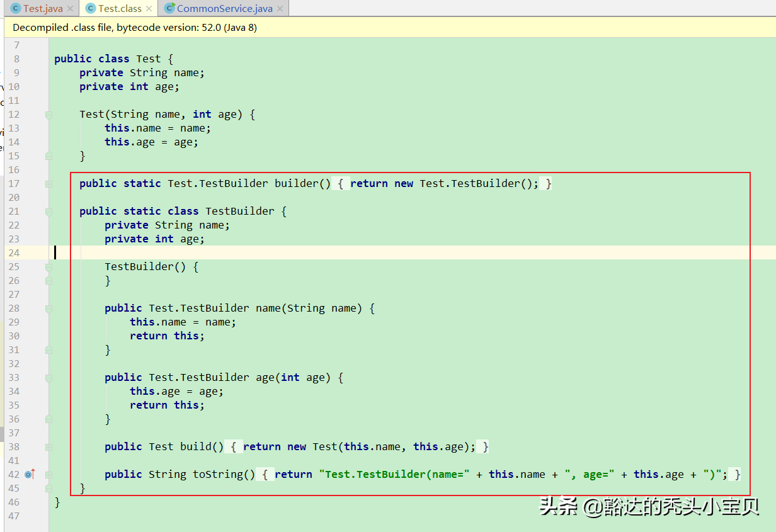
Task: Expand the folded toString() method at line 42
Action: pyautogui.click(x=48, y=475)
